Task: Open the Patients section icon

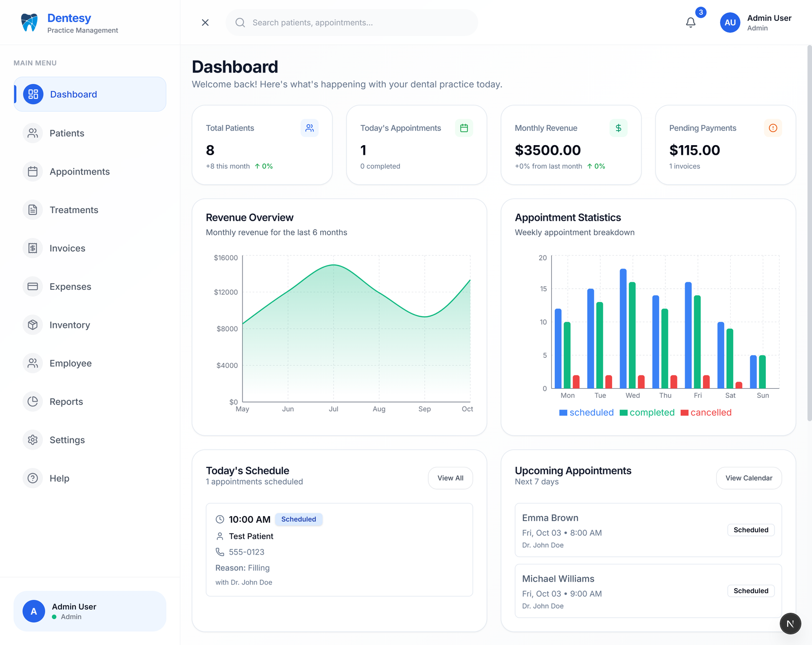Action: point(32,133)
